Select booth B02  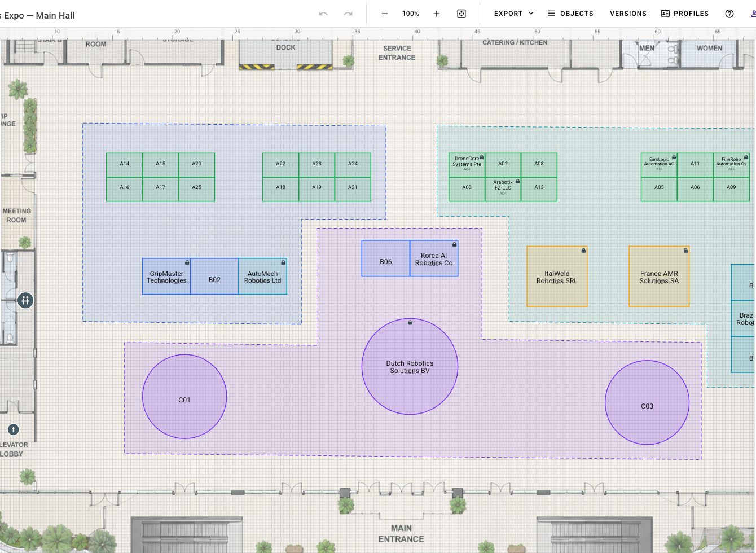click(x=215, y=276)
